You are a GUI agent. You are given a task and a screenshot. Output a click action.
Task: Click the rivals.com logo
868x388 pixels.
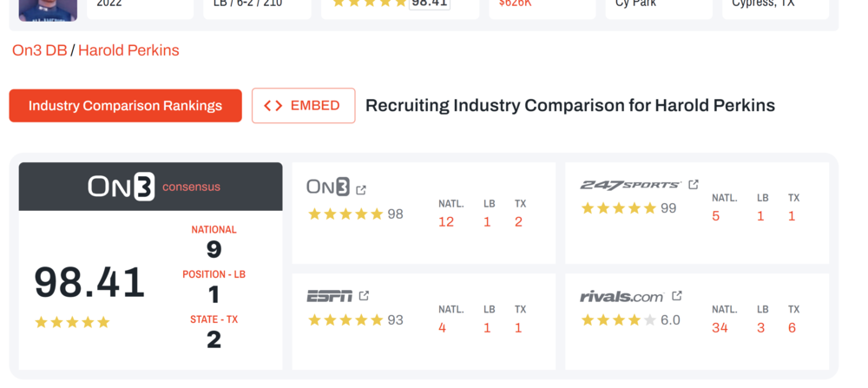[621, 297]
